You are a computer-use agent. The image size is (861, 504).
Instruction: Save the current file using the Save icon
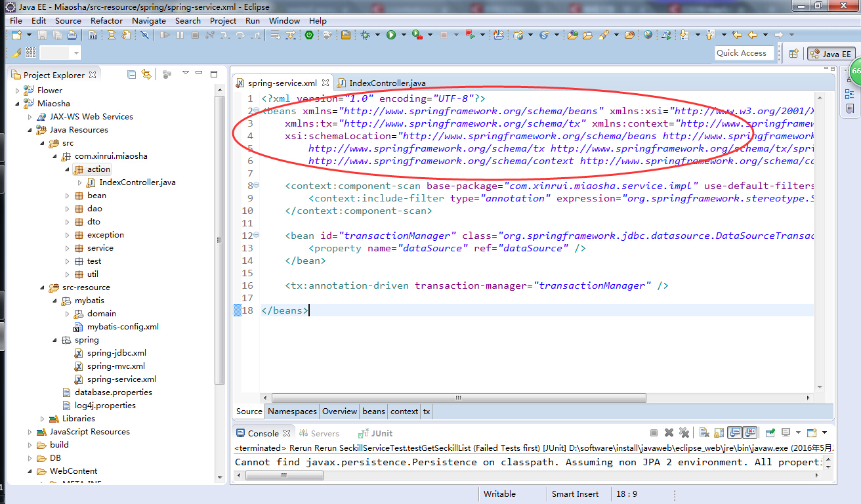[x=41, y=34]
